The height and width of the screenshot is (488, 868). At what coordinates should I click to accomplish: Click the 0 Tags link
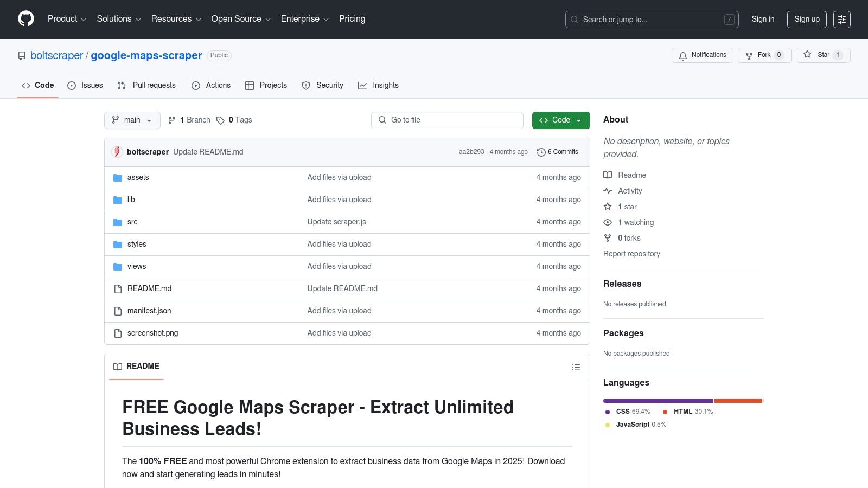click(x=234, y=120)
